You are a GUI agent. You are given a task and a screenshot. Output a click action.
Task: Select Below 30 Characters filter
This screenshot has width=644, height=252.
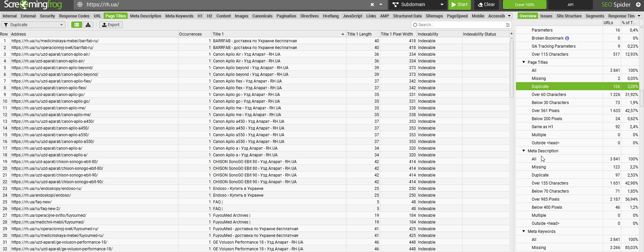(x=577, y=103)
